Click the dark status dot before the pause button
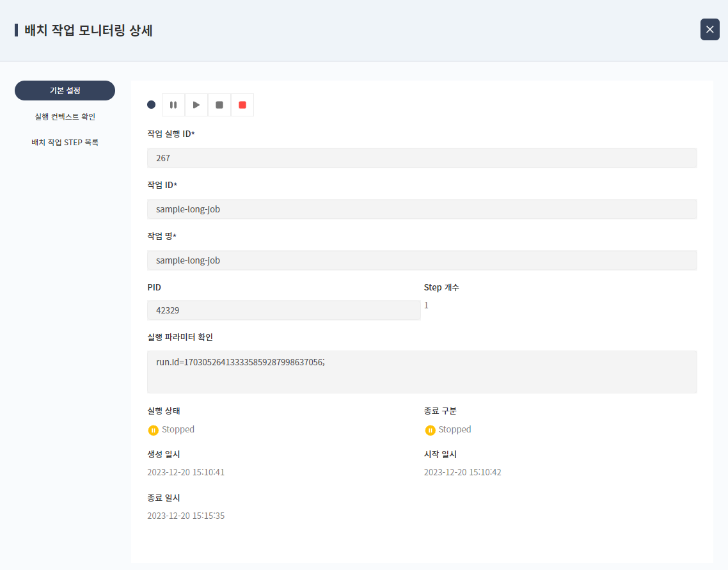This screenshot has height=570, width=728. click(152, 105)
